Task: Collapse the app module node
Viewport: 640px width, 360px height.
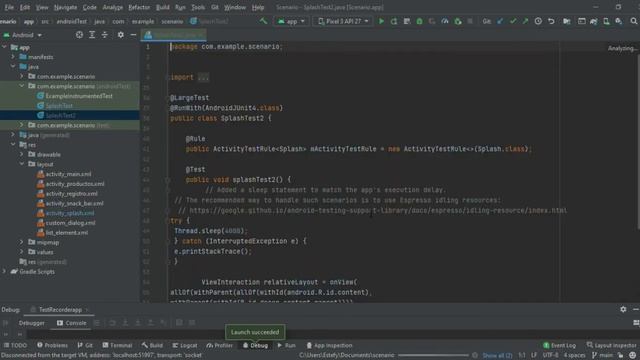Action: 4,47
